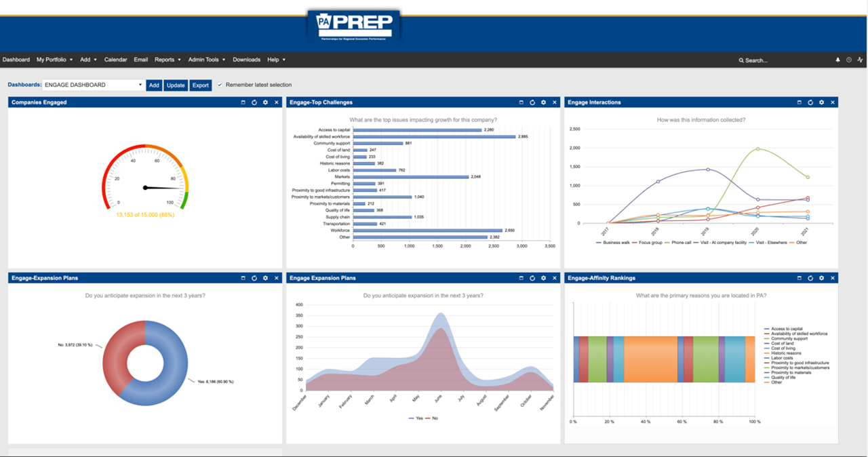Open settings gear on Engage-Affinity Rankings widget
This screenshot has width=868, height=457.
(x=821, y=278)
